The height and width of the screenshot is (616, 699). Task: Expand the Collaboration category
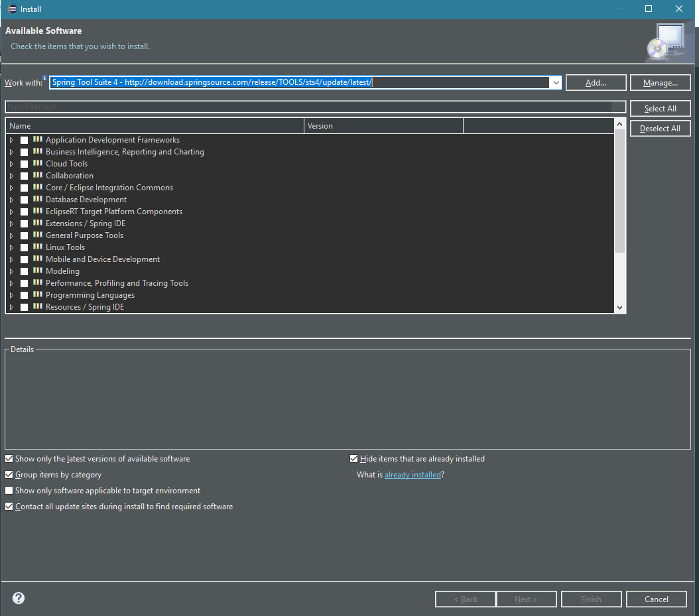(x=11, y=176)
